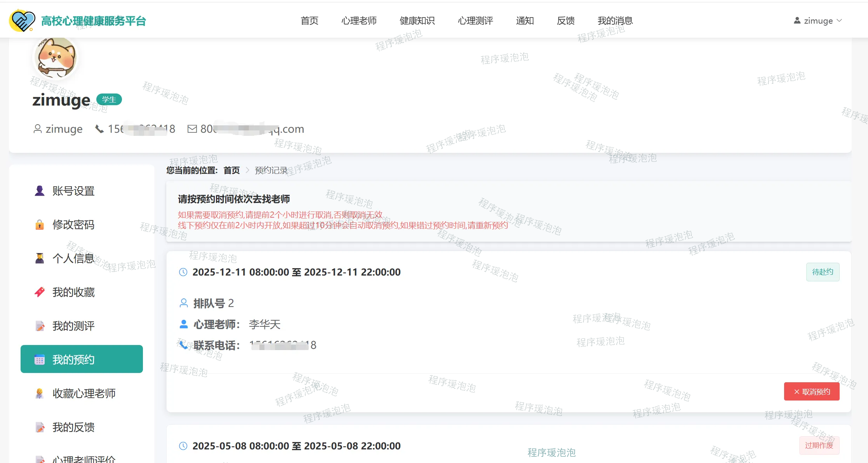This screenshot has height=463, width=868.
Task: Click the 过期作废 status tag
Action: [819, 446]
